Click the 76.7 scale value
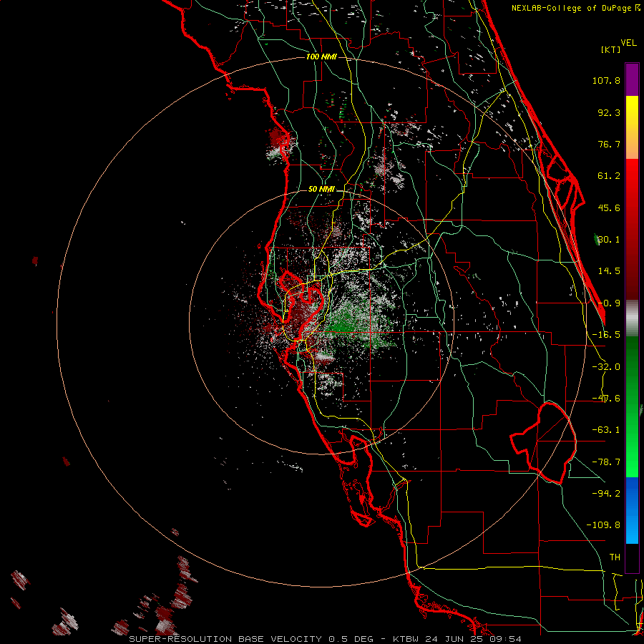644x644 pixels. [609, 144]
